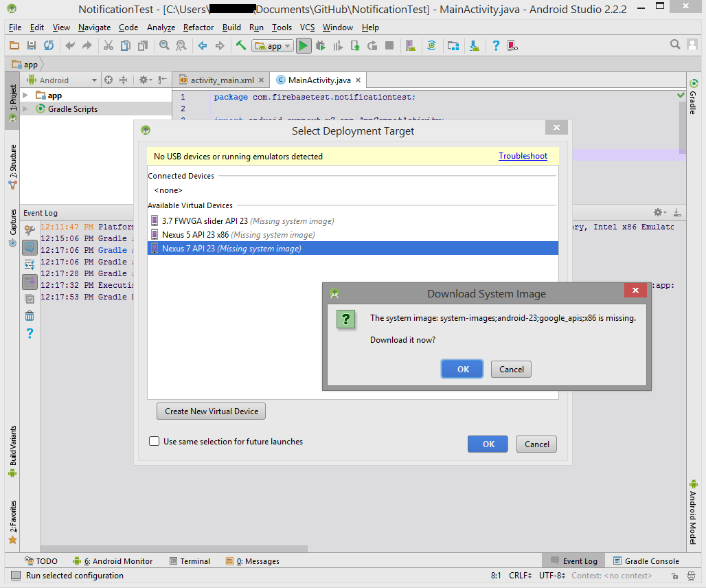Switch to MainActivity.java tab

point(319,80)
